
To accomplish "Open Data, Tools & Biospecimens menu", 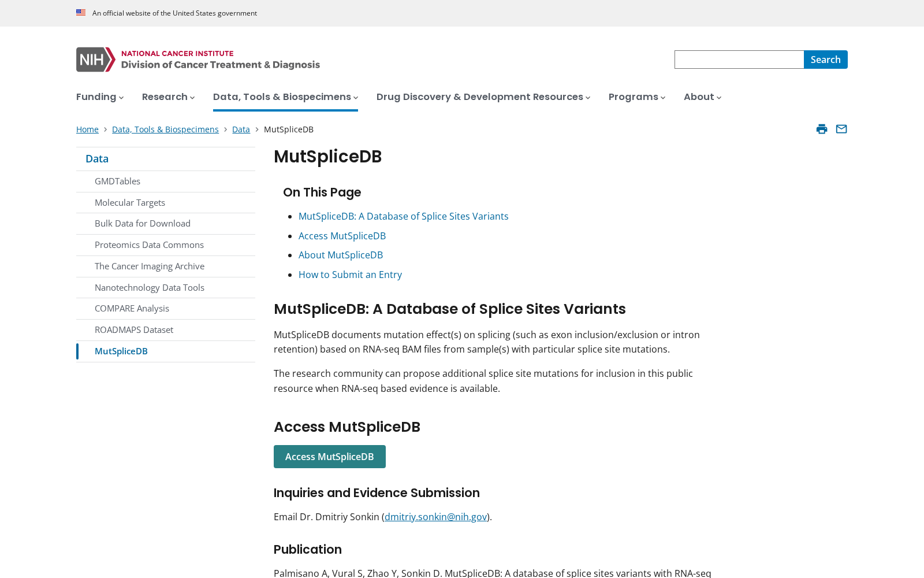I will click(285, 97).
